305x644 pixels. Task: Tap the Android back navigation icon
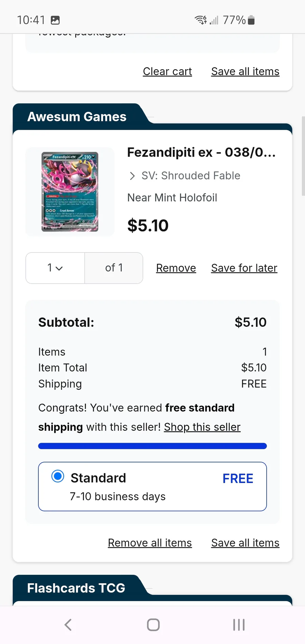68,625
